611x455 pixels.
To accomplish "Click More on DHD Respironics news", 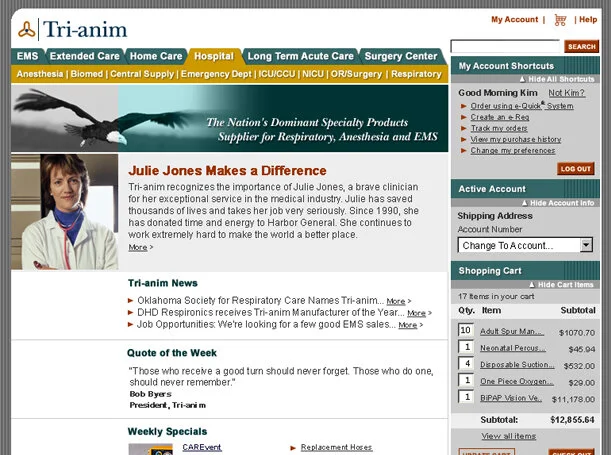I will (417, 313).
